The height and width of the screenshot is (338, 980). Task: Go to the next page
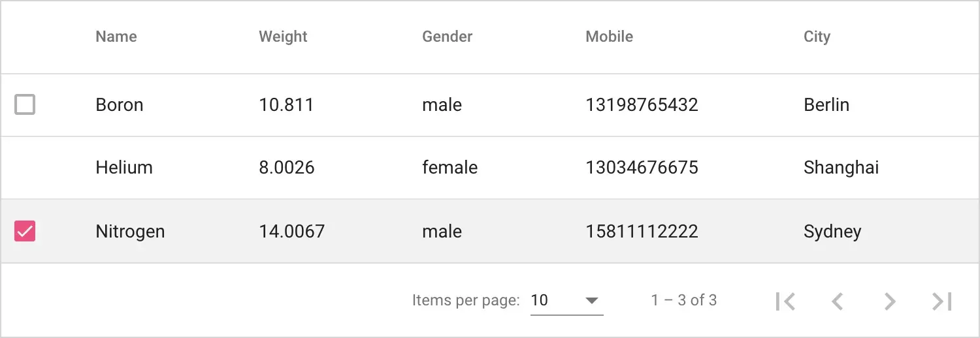889,301
